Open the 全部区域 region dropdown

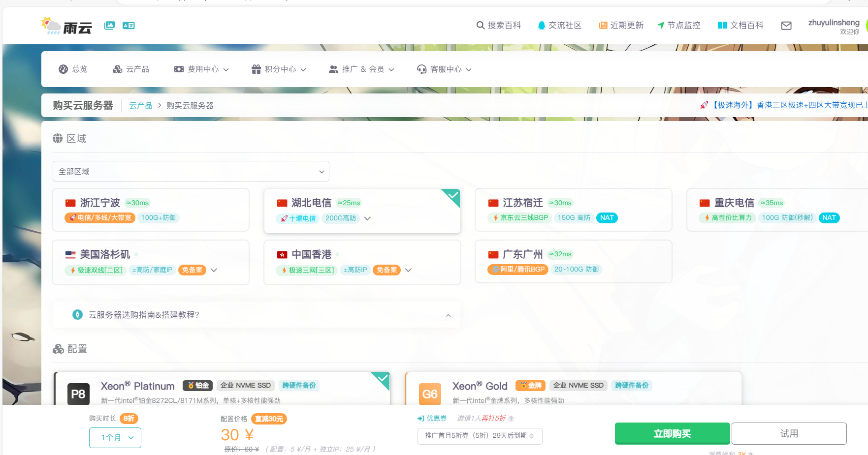point(191,171)
